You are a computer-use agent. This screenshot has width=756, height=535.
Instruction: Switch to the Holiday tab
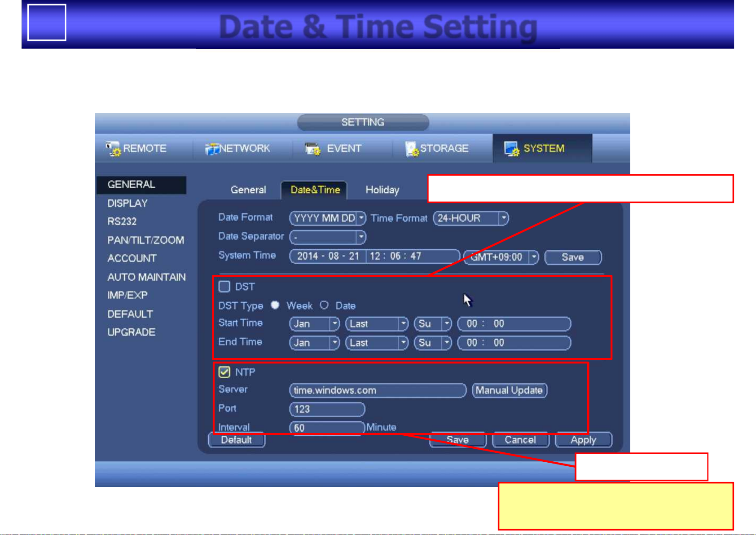click(382, 190)
